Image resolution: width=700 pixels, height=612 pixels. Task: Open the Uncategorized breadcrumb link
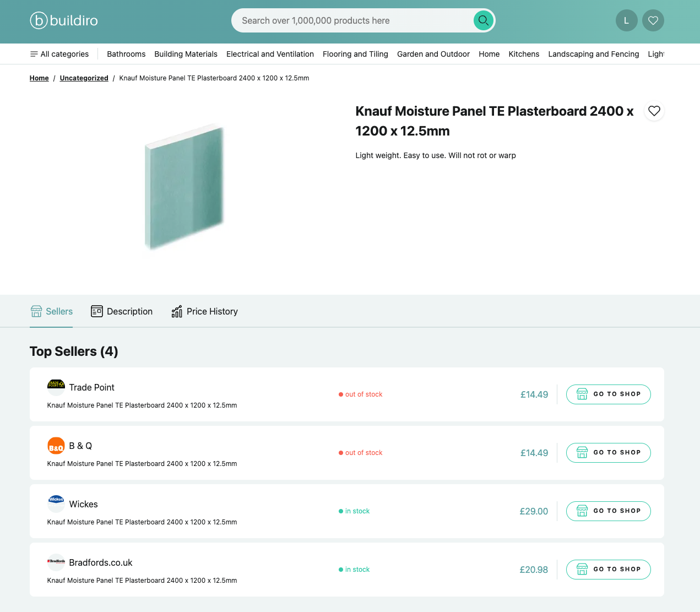(84, 78)
